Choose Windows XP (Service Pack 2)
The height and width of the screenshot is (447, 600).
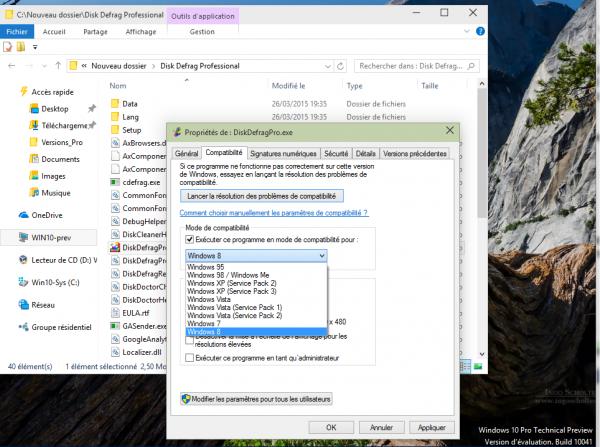256,283
